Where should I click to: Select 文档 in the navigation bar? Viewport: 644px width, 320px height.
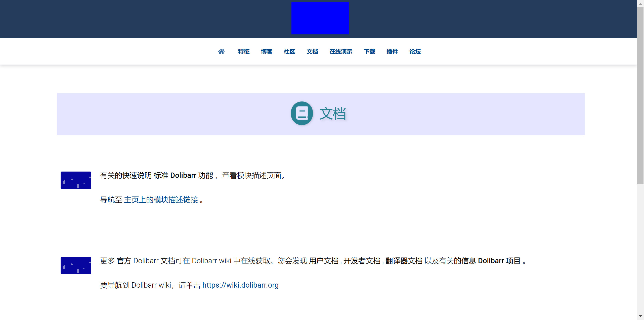point(312,51)
